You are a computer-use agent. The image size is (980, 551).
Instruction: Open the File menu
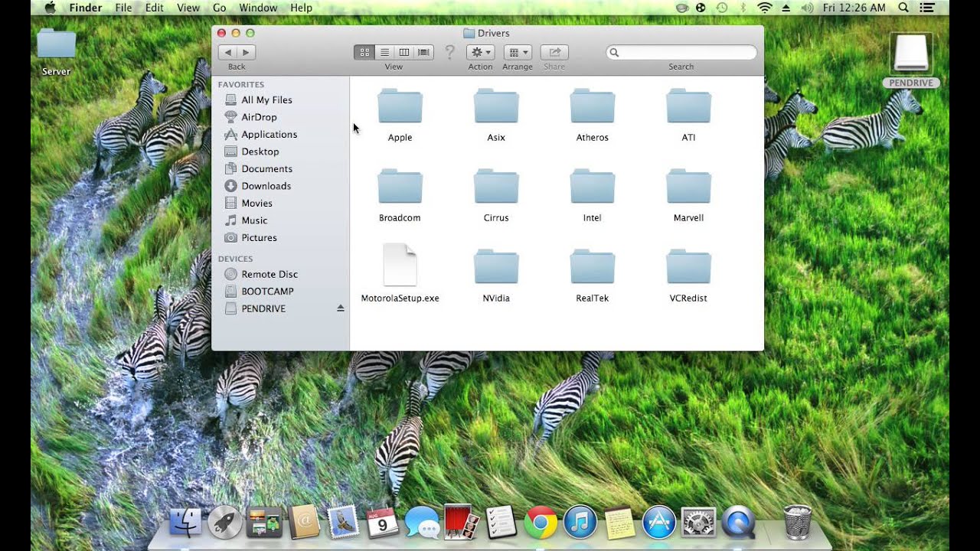tap(123, 8)
